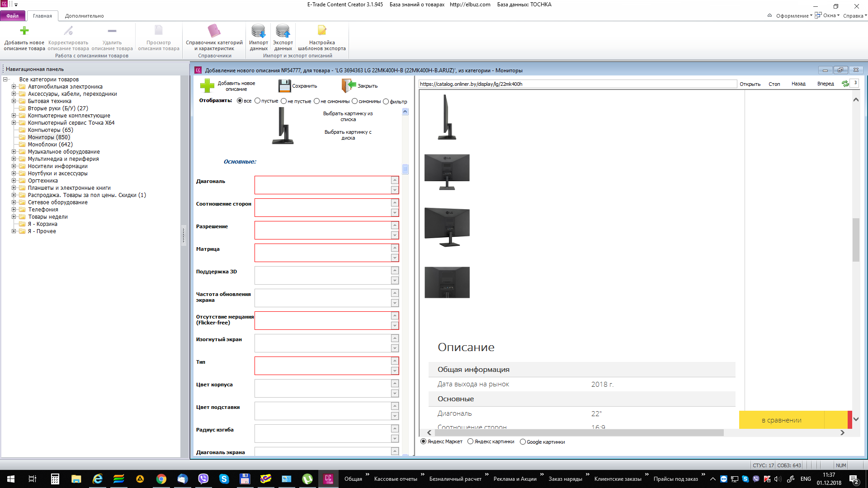Open Skype from the taskbar
Viewport: 868px width, 488px height.
(224, 479)
